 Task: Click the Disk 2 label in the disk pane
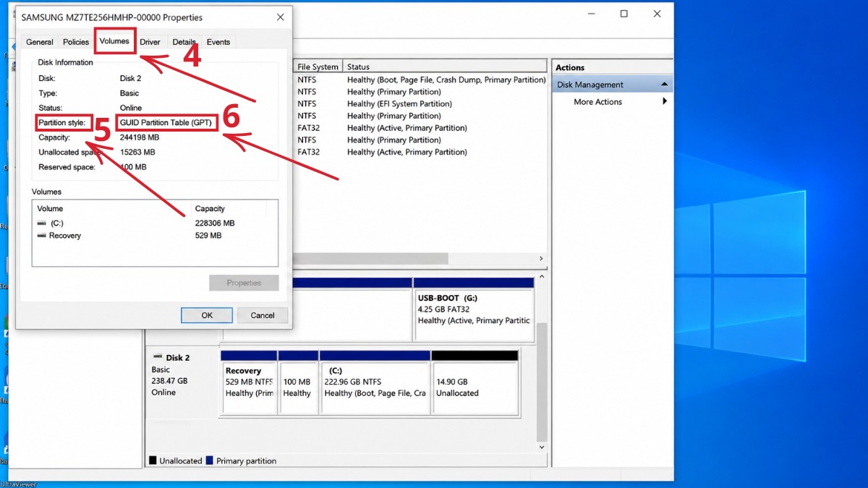pyautogui.click(x=178, y=358)
